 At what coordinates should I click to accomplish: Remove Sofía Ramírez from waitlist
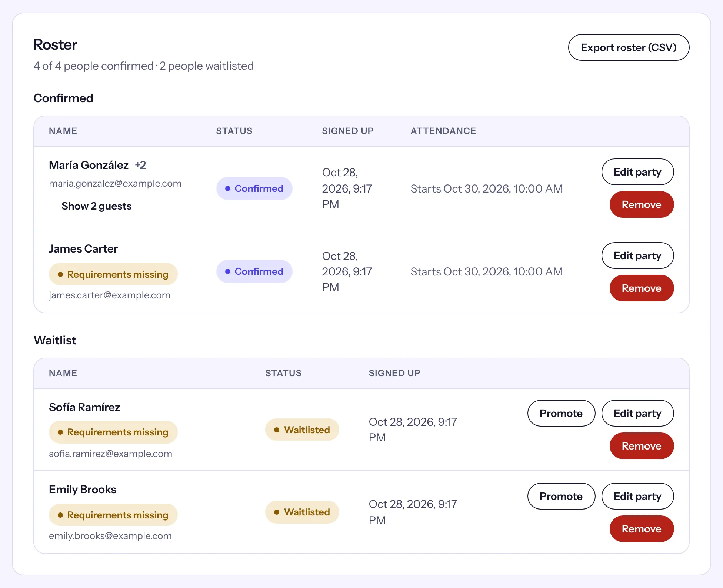[642, 446]
